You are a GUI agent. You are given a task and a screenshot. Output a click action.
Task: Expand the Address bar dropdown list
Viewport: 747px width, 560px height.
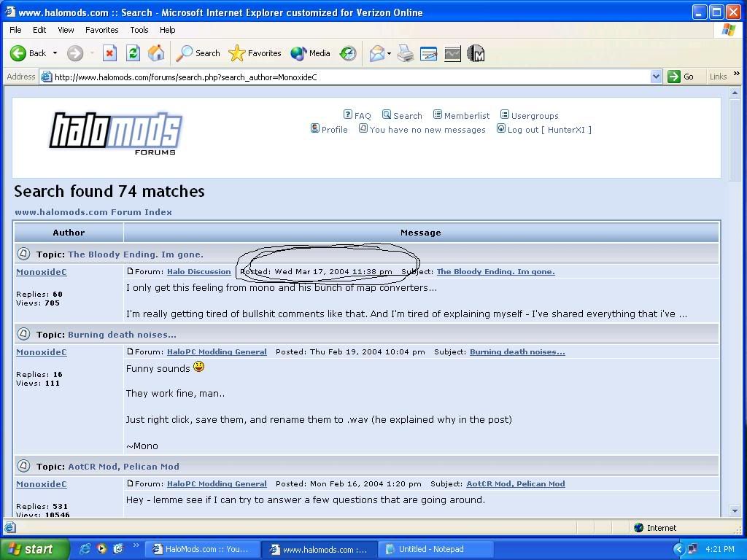click(656, 77)
